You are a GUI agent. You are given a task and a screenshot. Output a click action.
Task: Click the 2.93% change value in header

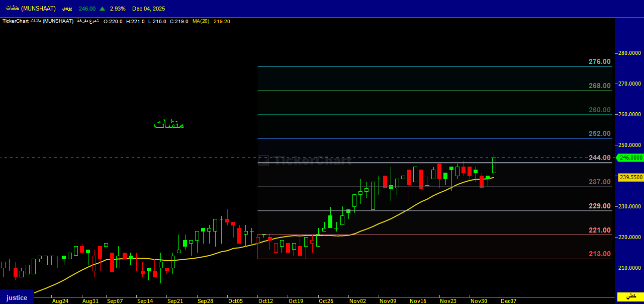[x=116, y=9]
